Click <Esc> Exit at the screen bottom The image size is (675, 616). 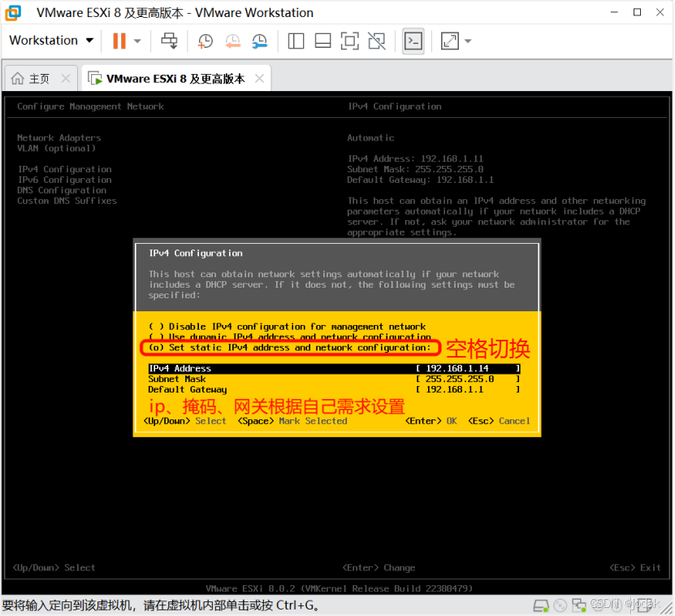click(635, 568)
